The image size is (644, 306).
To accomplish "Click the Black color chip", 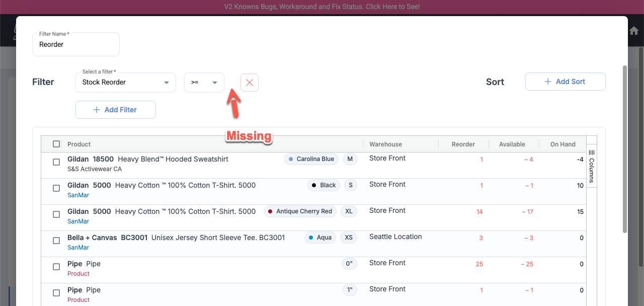I will (x=324, y=185).
